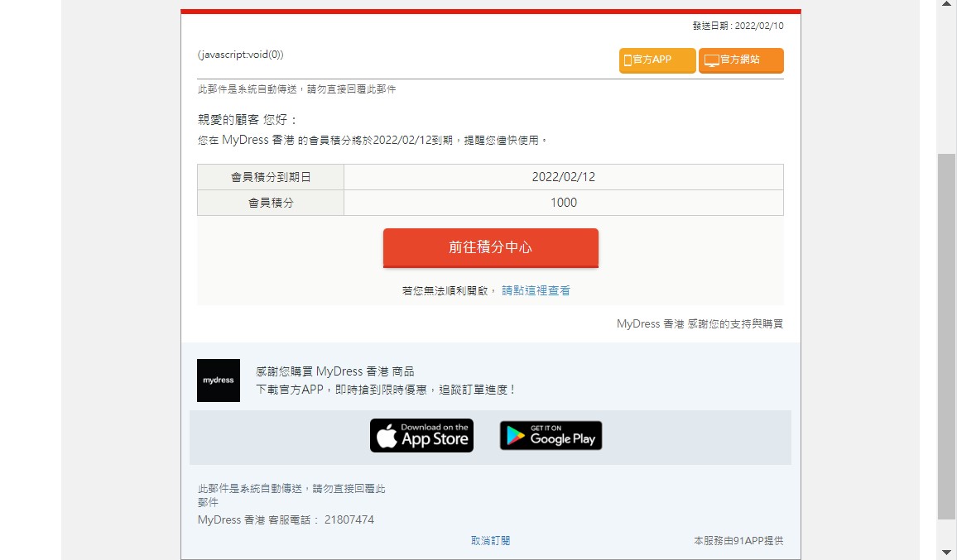Screen dimensions: 957x560
Task: Click the MyDress 香港 感謝您的支持與購買 text
Action: coord(700,324)
